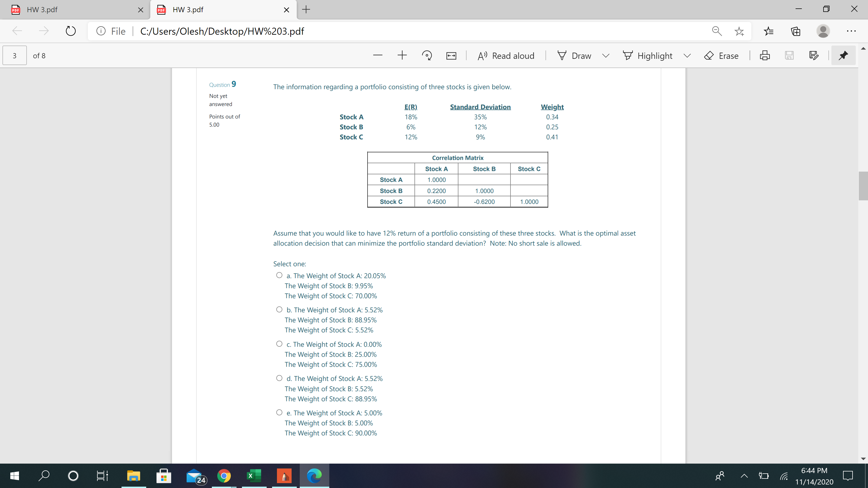
Task: Zoom in on the PDF page
Action: [x=402, y=55]
